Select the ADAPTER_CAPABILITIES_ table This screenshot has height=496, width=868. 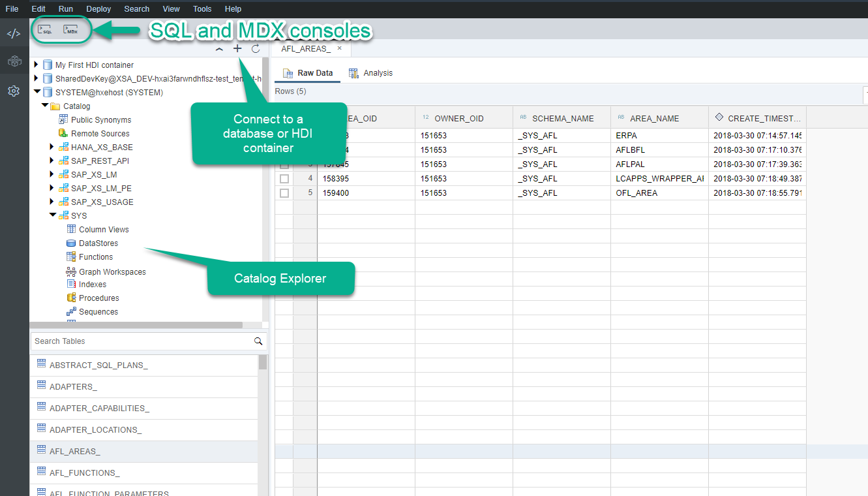tap(144, 409)
